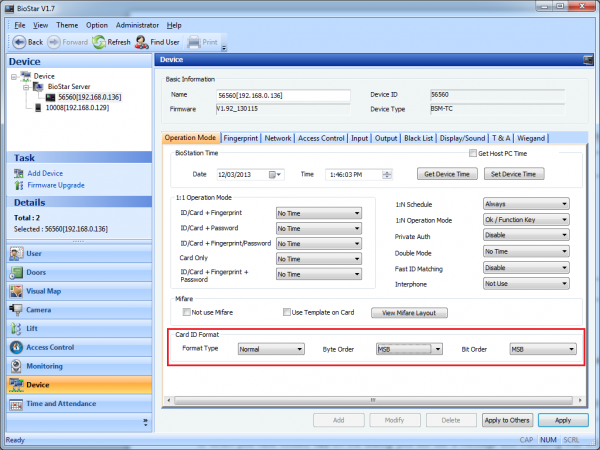Expand the Format Type dropdown

click(272, 349)
